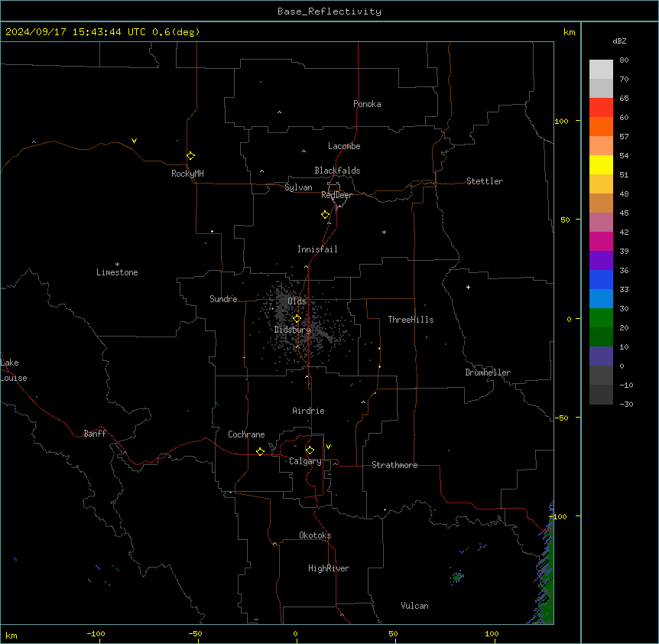Click the Base_Reflectivity title

(329, 11)
